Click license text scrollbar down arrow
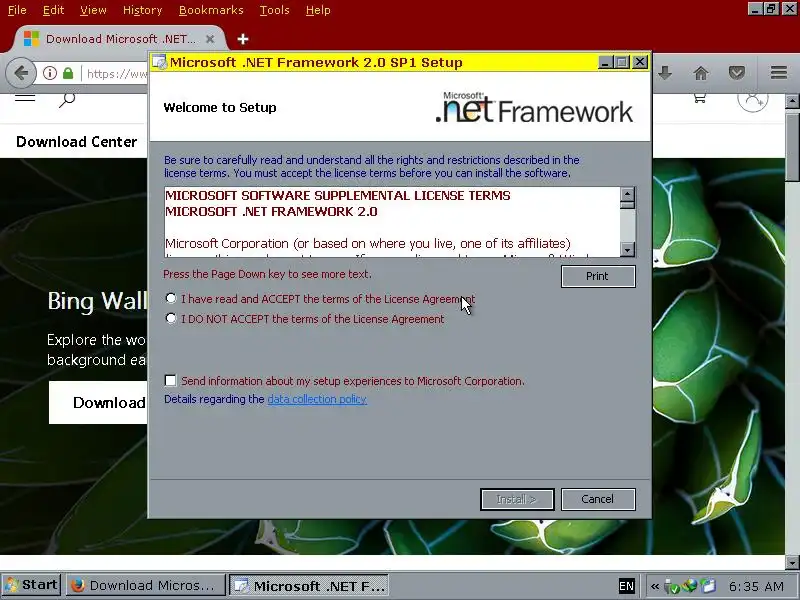This screenshot has height=600, width=800. 628,249
